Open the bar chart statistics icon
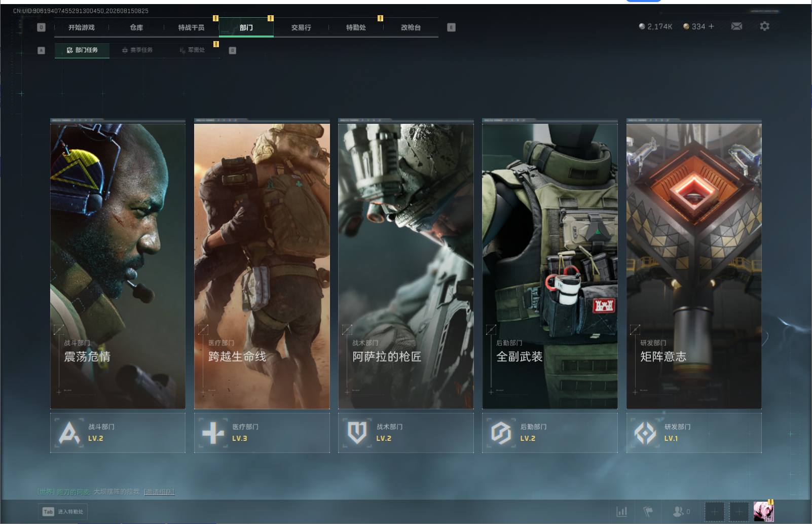The image size is (812, 524). [x=621, y=511]
